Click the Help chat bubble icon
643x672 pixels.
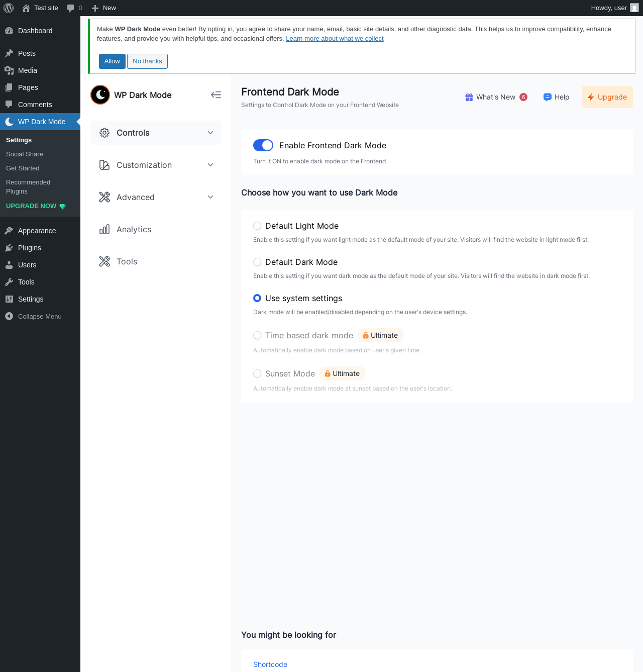[548, 97]
